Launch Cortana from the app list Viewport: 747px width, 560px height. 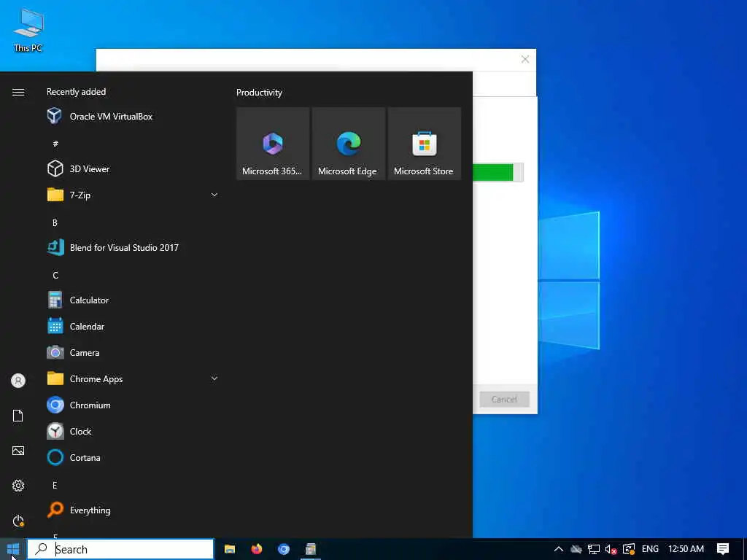click(133, 457)
